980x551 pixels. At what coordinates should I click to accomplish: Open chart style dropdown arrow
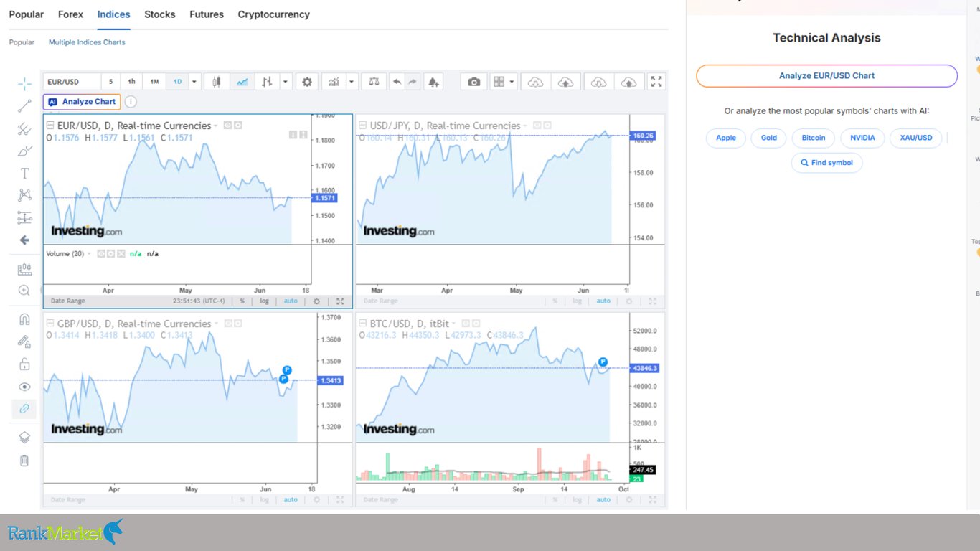click(286, 82)
